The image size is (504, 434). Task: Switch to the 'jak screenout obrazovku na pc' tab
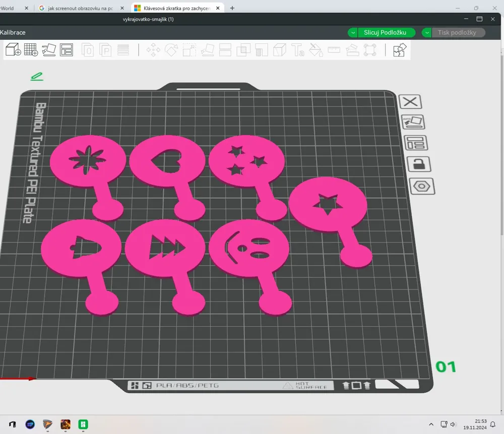(x=80, y=9)
